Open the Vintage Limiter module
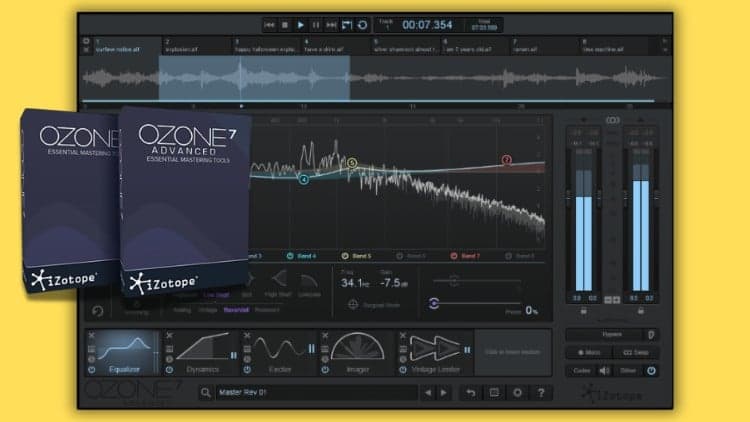 click(x=436, y=352)
